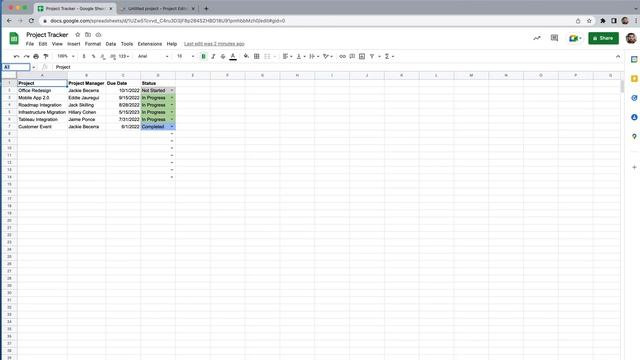Open Tasks in the side panel
The width and height of the screenshot is (640, 360).
pos(634,98)
